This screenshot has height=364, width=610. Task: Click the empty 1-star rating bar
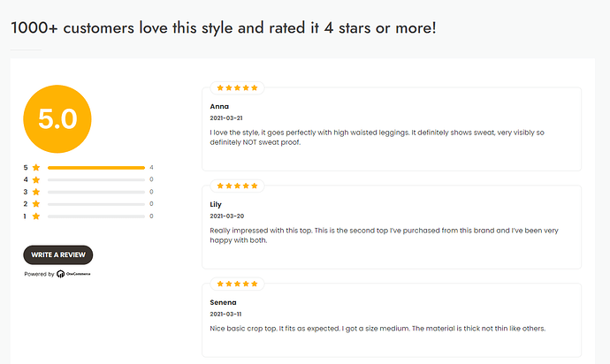95,216
